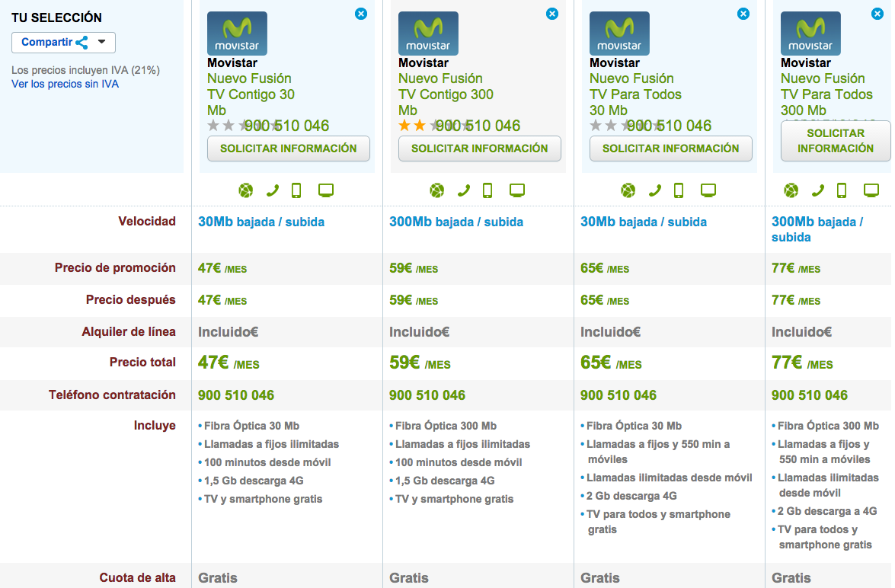The image size is (895, 588).
Task: Click Solicitar Información for TV Contigo 30 Mb
Action: tap(288, 149)
